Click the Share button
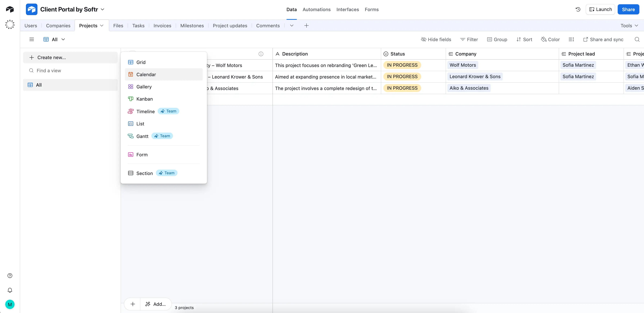Image resolution: width=644 pixels, height=313 pixels. coord(629,9)
